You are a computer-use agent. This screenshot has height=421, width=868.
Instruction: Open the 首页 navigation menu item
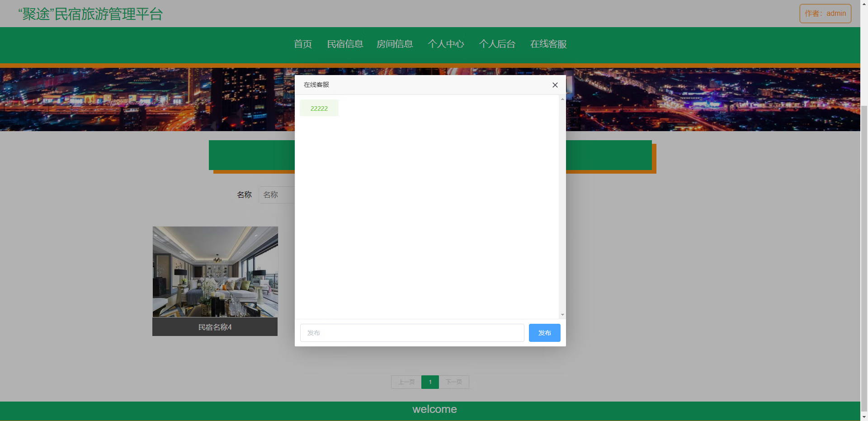click(302, 44)
